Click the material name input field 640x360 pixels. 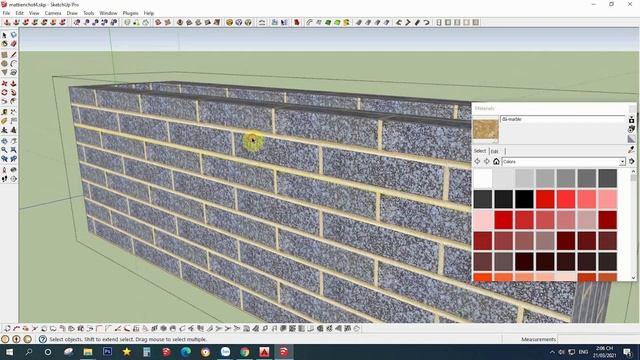(563, 119)
